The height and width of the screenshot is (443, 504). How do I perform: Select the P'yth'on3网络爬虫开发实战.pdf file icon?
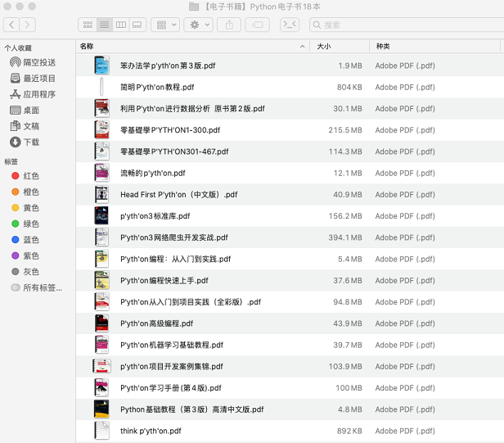101,237
